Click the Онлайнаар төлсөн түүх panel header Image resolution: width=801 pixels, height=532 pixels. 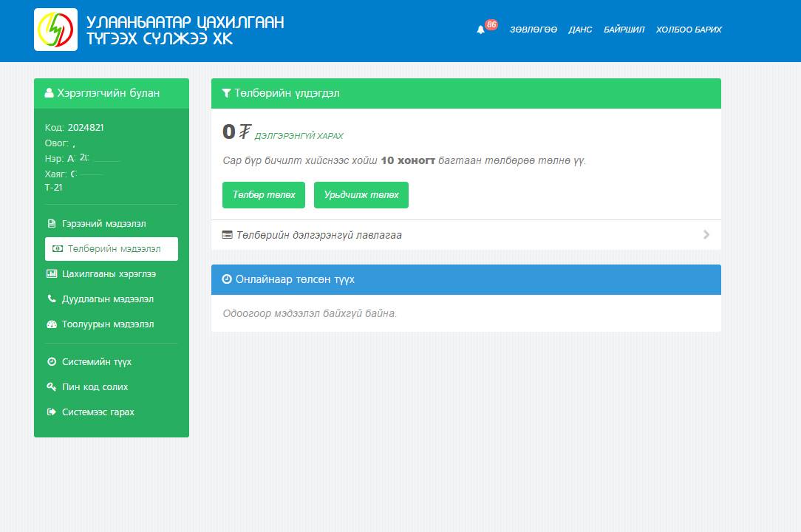466,279
